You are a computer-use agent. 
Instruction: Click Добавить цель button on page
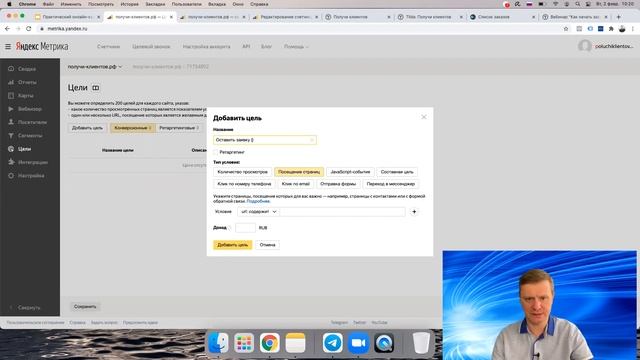click(x=87, y=128)
